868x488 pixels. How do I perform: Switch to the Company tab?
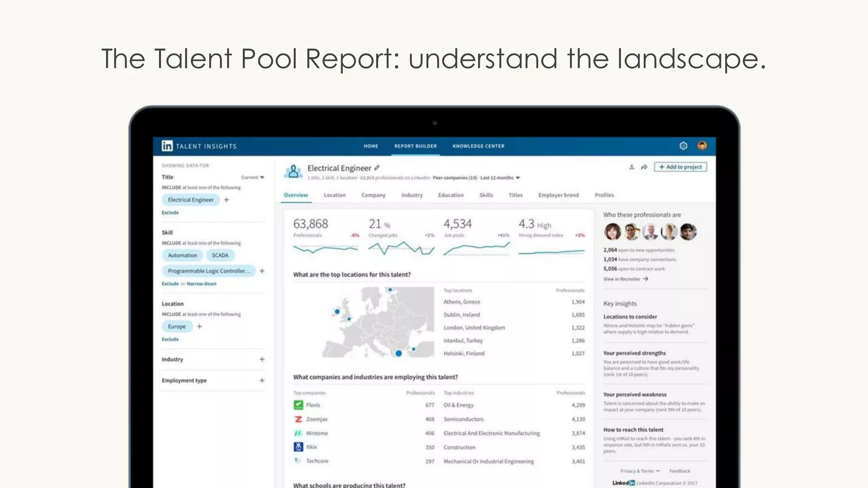[x=373, y=195]
